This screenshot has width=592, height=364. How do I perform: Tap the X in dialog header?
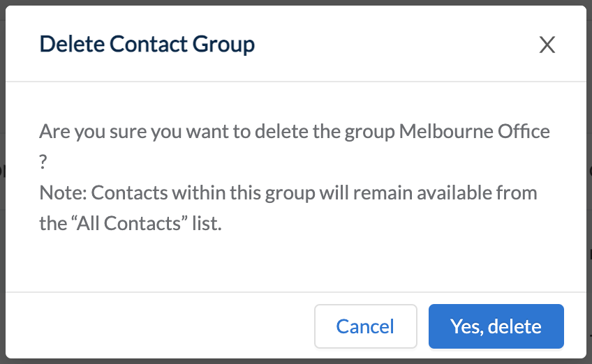547,45
